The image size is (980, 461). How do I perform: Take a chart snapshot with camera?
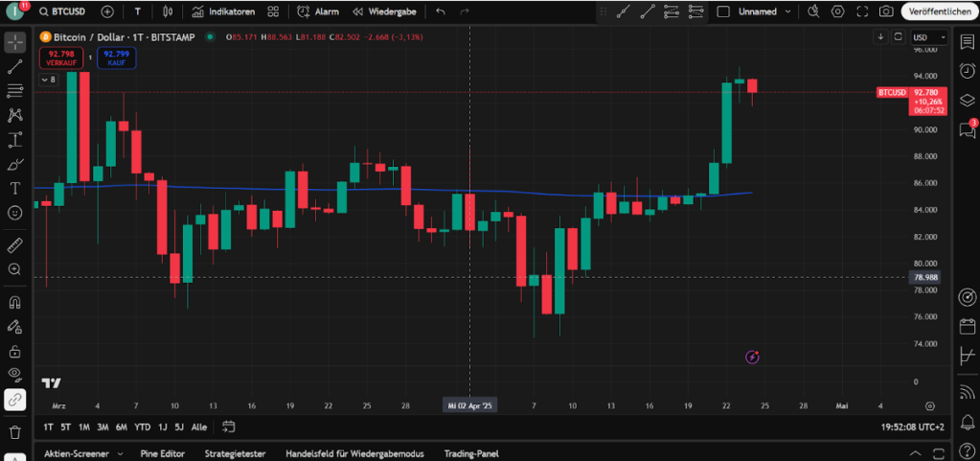pyautogui.click(x=885, y=12)
